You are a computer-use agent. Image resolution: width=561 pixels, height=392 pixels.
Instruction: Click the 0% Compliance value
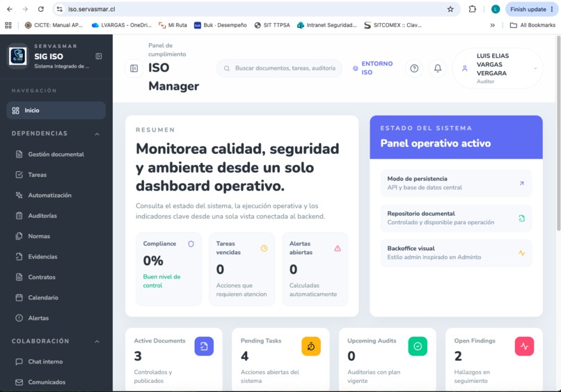tap(153, 260)
